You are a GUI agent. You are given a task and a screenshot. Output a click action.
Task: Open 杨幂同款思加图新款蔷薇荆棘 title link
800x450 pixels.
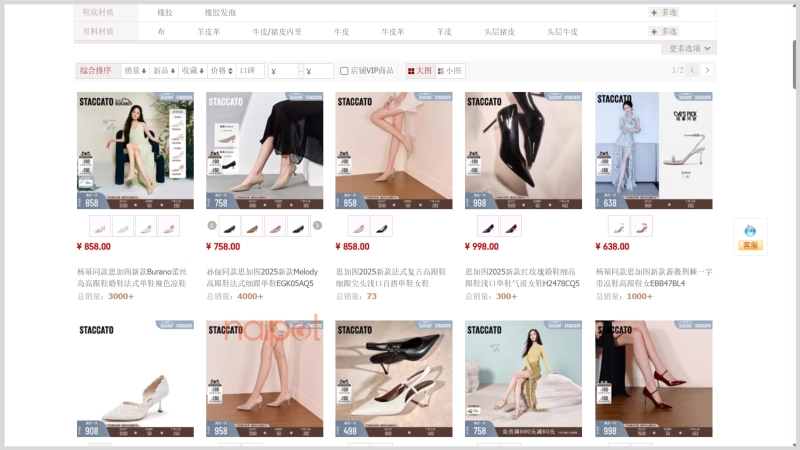pyautogui.click(x=654, y=278)
